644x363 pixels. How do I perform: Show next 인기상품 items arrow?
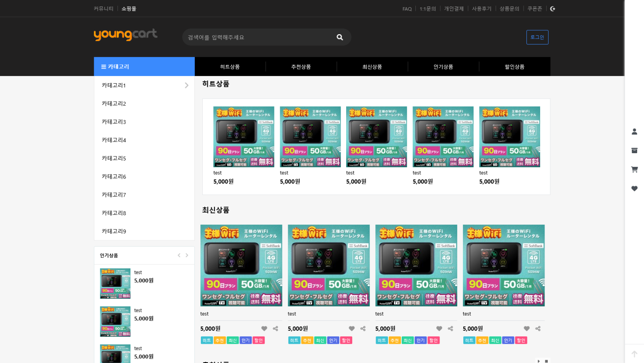coord(187,255)
